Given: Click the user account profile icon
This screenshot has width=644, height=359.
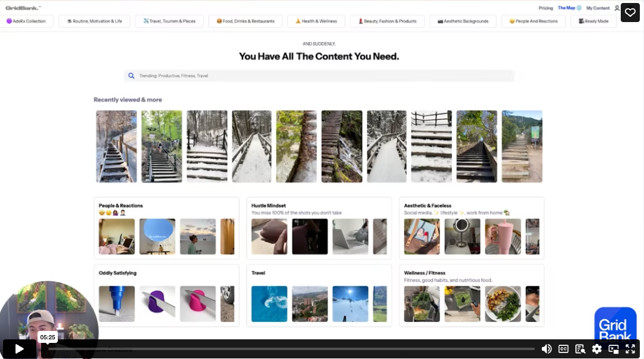Looking at the screenshot, I should pos(617,8).
